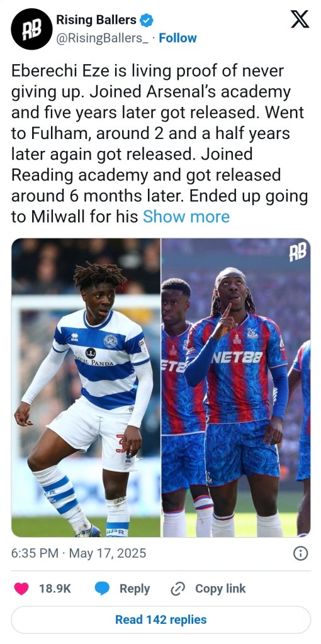Click the Rising Ballers profile avatar
321x644 pixels.
tap(31, 29)
